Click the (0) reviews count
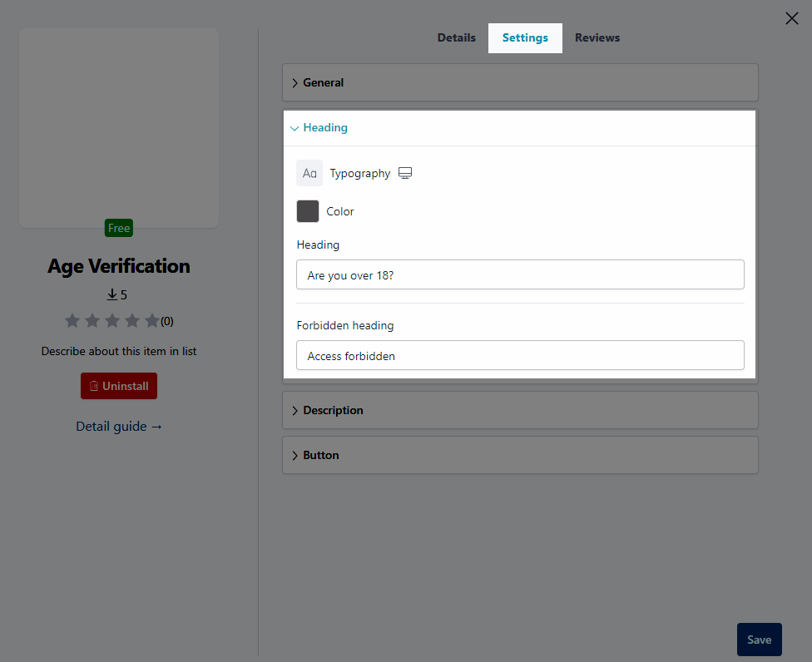This screenshot has height=662, width=812. (166, 321)
